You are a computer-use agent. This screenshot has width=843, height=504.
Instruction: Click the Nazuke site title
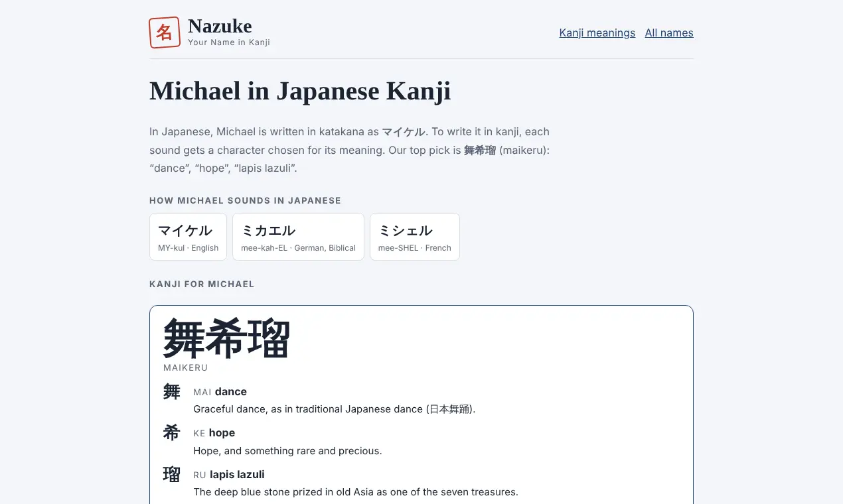pyautogui.click(x=220, y=26)
